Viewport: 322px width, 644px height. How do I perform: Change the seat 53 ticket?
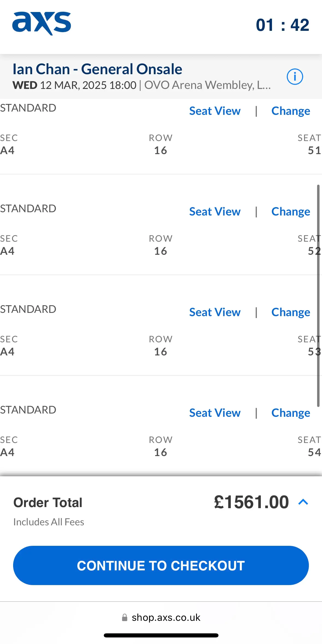pyautogui.click(x=291, y=312)
